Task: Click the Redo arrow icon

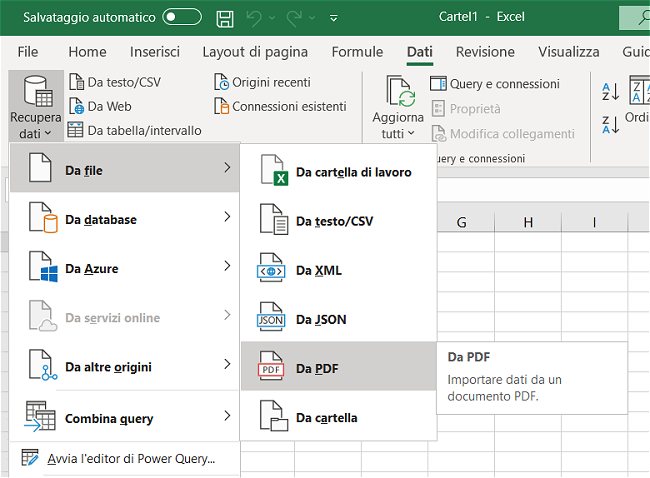Action: 294,18
